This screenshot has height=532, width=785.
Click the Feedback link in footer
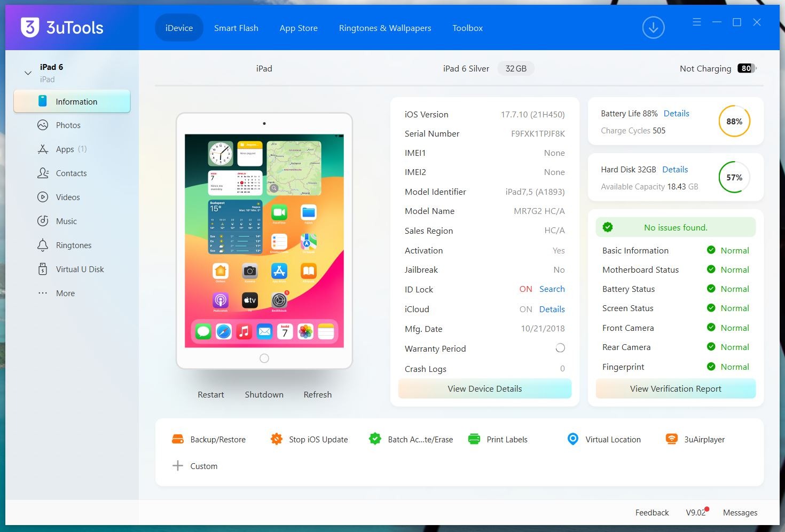click(652, 513)
